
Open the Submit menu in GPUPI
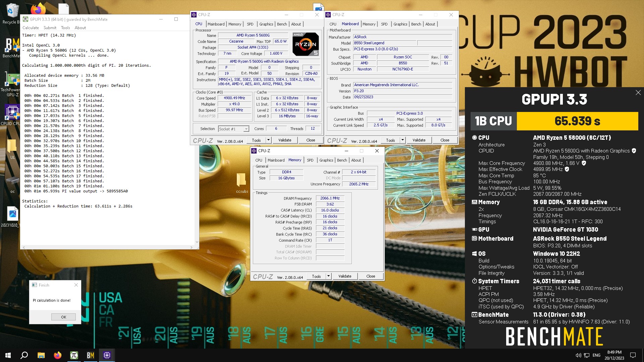pyautogui.click(x=50, y=28)
